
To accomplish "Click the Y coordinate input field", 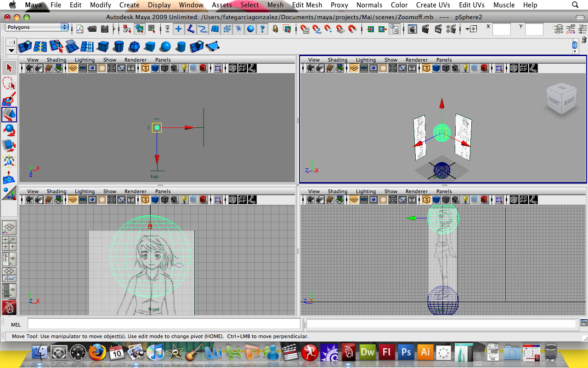I will click(534, 29).
